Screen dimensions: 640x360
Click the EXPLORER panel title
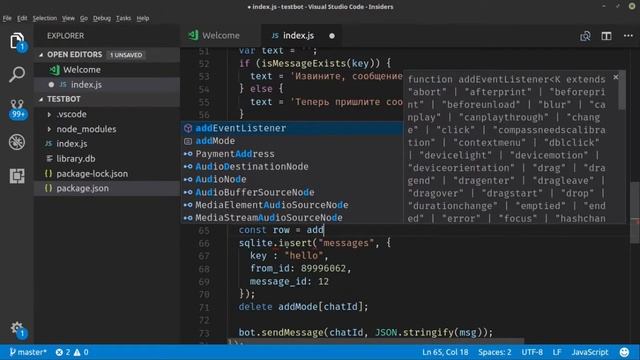[x=65, y=36]
